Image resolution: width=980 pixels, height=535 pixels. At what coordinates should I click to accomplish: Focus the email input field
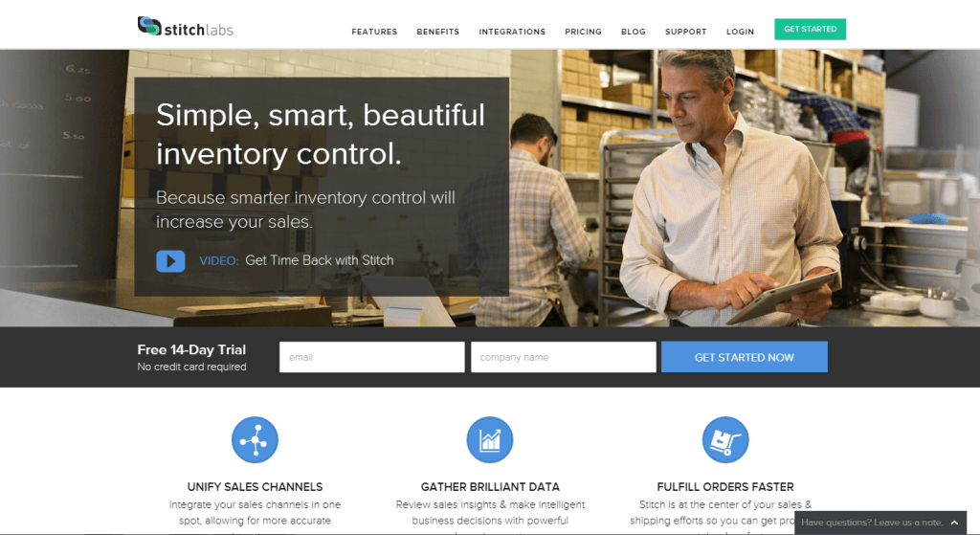click(372, 357)
